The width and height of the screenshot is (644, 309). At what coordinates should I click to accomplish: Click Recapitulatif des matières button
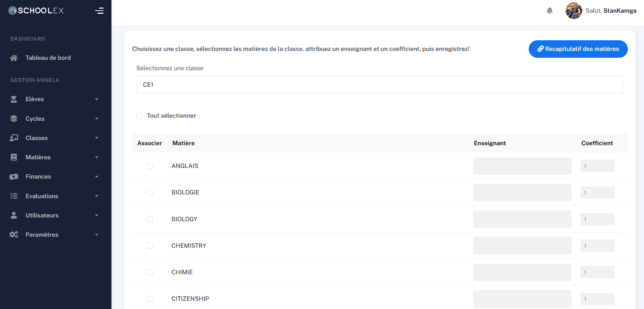tap(578, 49)
